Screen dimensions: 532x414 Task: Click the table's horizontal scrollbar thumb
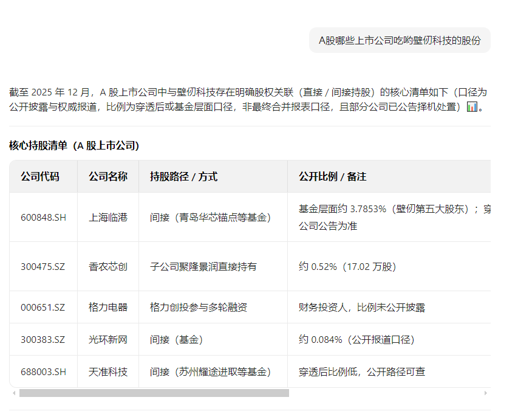coord(154,393)
